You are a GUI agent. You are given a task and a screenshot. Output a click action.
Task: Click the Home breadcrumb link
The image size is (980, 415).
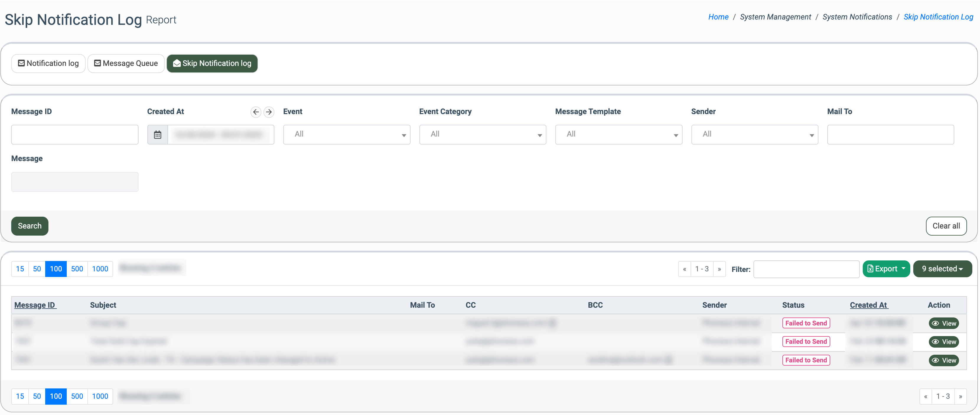pos(718,17)
